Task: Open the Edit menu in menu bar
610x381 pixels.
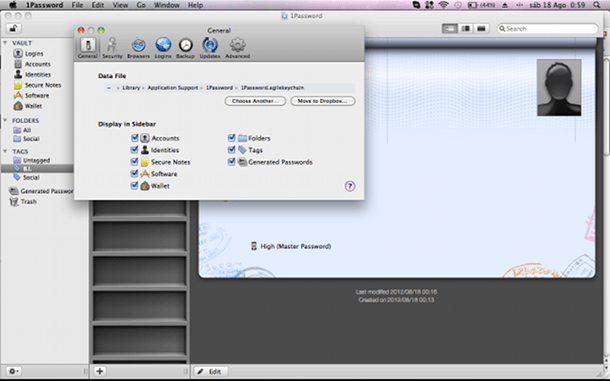Action: point(98,5)
